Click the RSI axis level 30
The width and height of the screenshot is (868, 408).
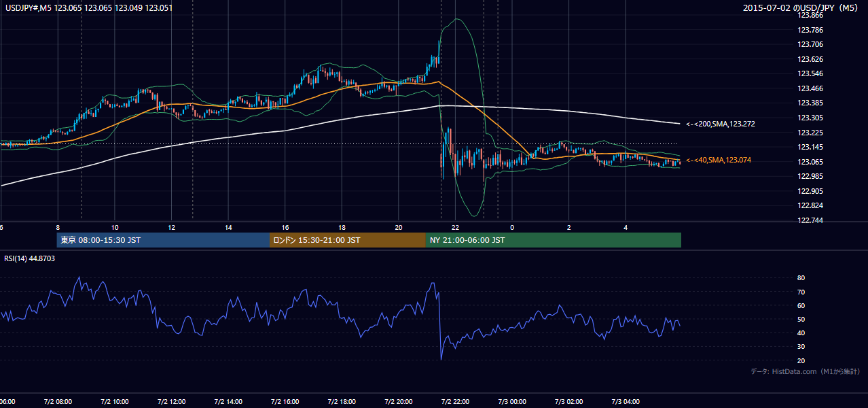(801, 347)
